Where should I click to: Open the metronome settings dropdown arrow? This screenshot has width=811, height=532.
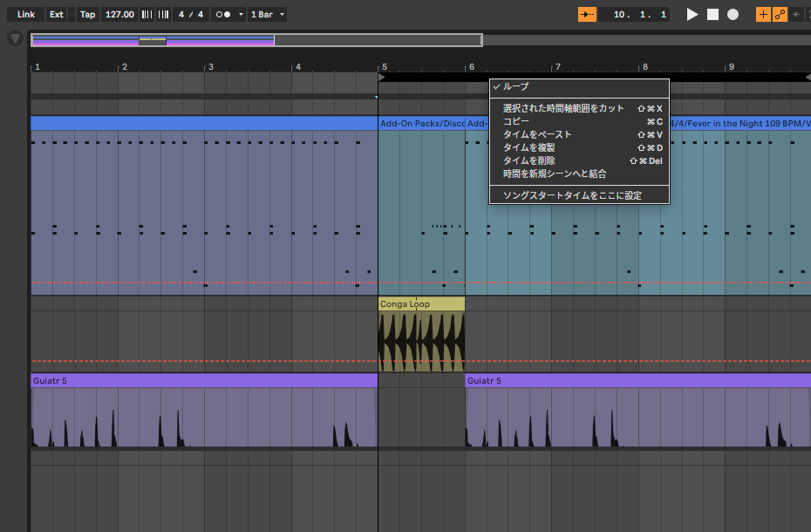[241, 15]
